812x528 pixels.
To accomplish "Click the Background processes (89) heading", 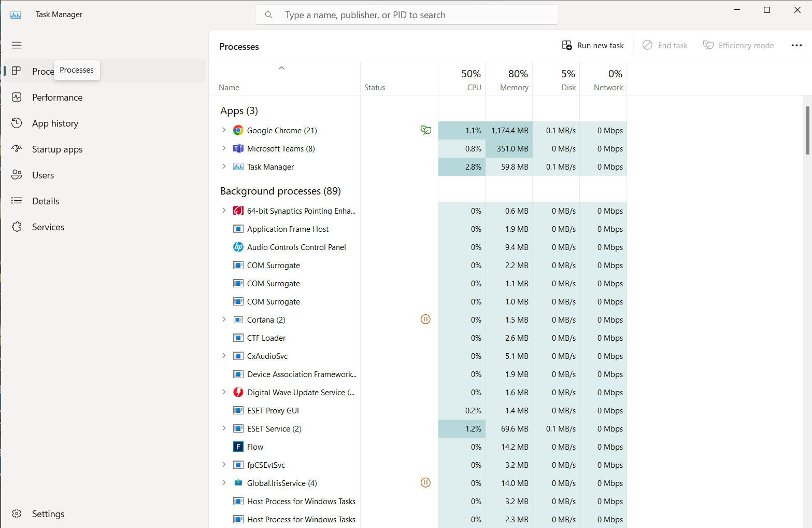I will click(x=280, y=191).
